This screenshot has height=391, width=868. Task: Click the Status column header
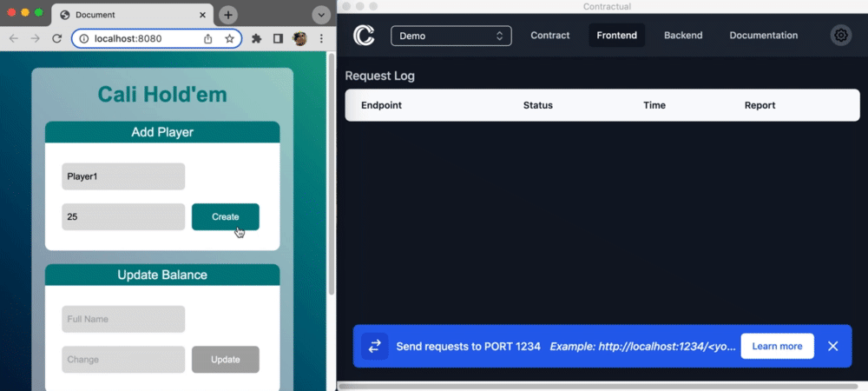coord(537,105)
